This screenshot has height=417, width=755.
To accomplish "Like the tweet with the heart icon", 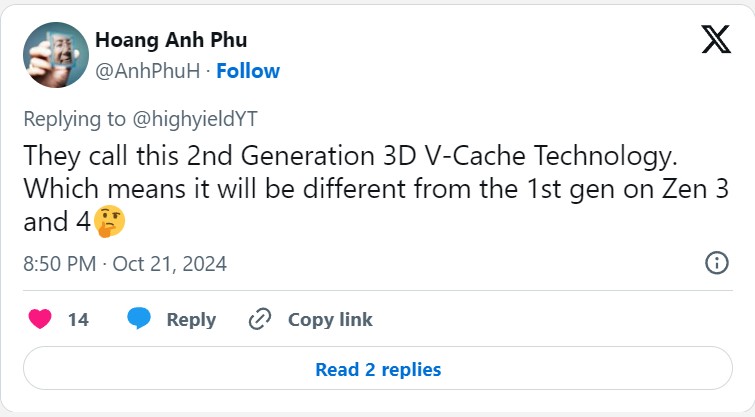I will pos(40,319).
